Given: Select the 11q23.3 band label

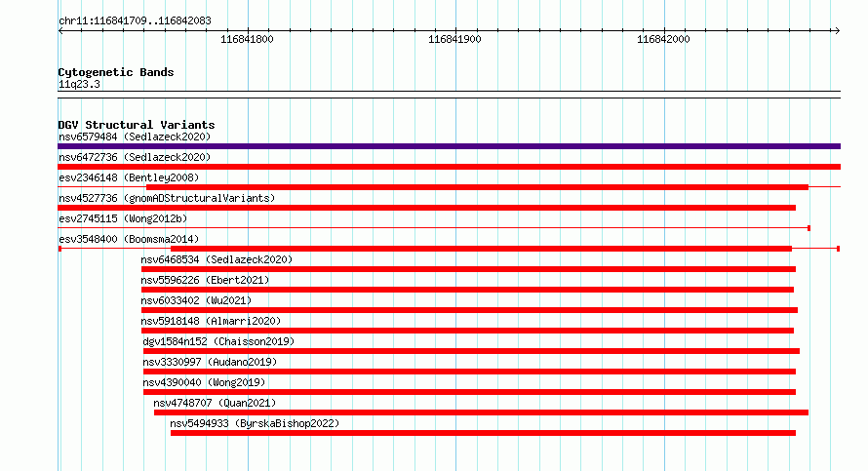Looking at the screenshot, I should coord(79,84).
